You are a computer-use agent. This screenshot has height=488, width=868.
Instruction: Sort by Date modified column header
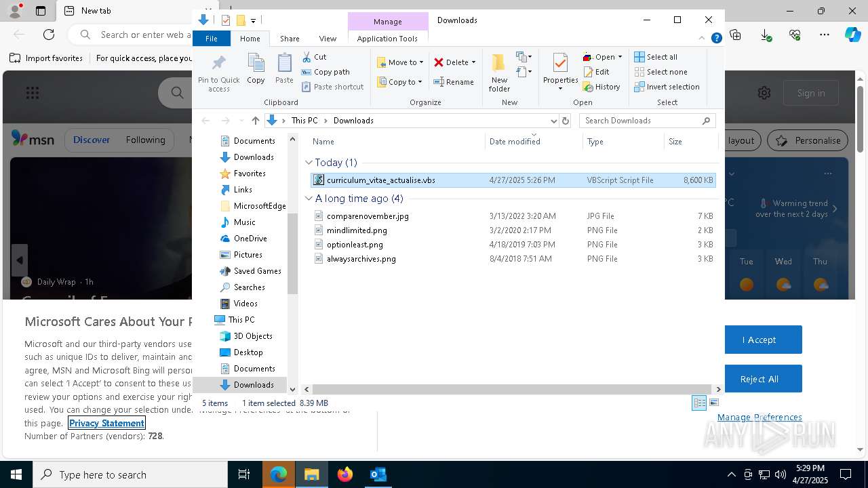(x=533, y=142)
